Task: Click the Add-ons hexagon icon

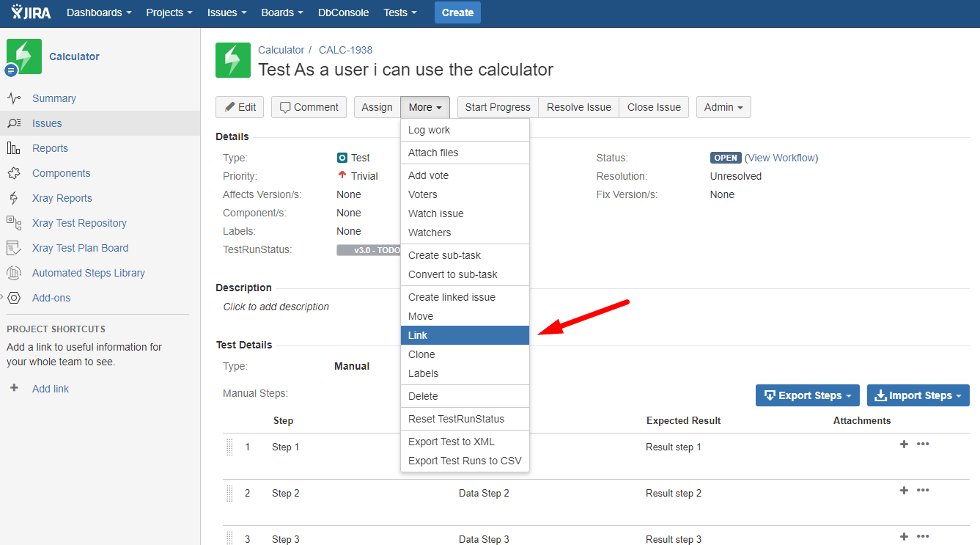Action: 14,298
